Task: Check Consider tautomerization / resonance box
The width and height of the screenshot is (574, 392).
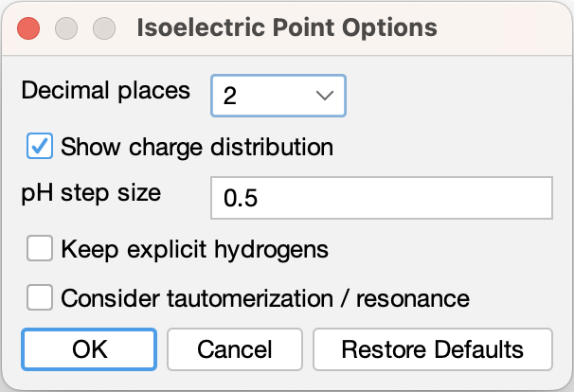Action: pos(41,298)
